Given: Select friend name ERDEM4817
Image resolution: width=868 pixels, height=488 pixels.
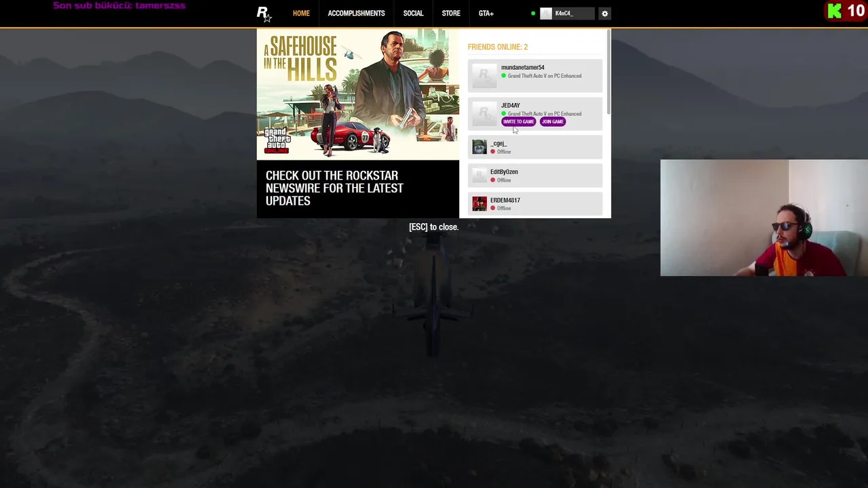Looking at the screenshot, I should click(505, 201).
